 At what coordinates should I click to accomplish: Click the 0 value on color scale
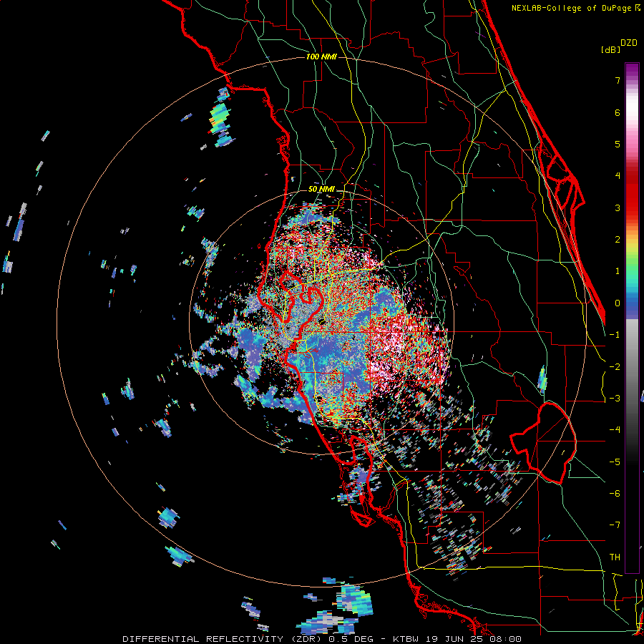[x=618, y=303]
